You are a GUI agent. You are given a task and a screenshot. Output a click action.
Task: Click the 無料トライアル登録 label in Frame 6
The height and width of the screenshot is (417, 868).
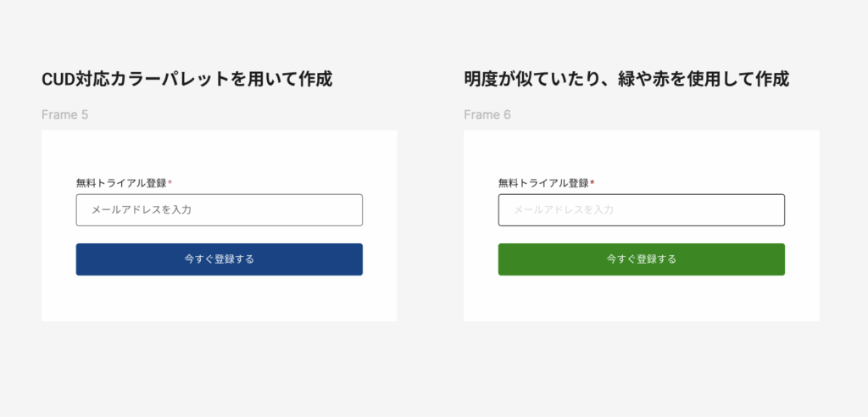coord(543,183)
